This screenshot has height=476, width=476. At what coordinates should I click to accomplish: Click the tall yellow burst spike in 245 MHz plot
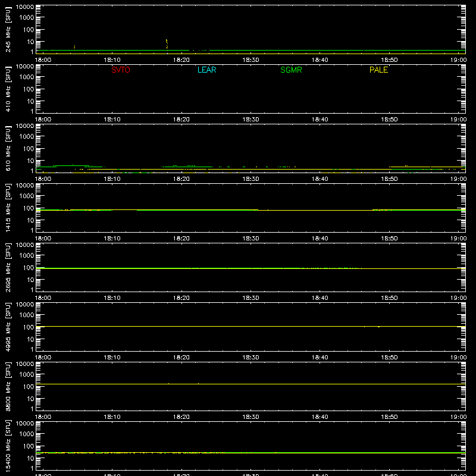pyautogui.click(x=167, y=43)
